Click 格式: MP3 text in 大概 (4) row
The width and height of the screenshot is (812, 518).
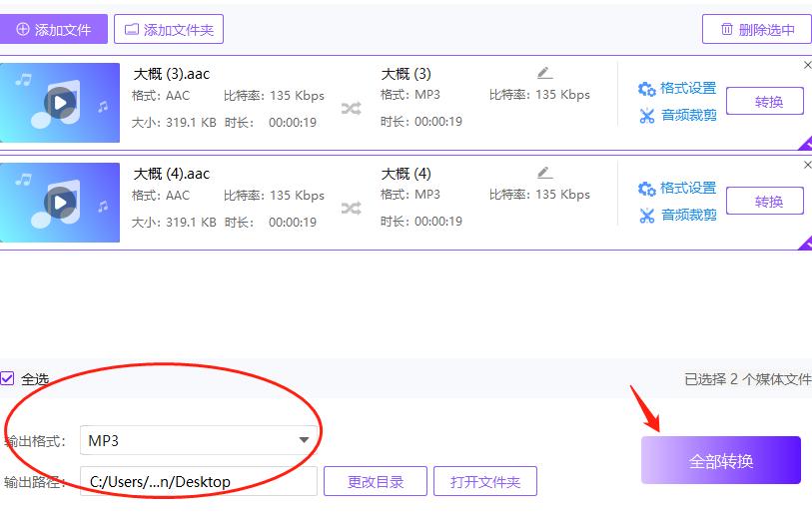click(x=410, y=195)
